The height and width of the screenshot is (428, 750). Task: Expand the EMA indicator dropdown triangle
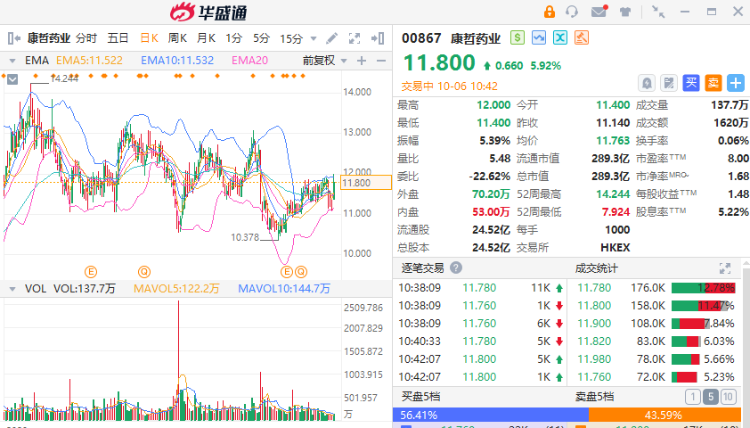(12, 61)
